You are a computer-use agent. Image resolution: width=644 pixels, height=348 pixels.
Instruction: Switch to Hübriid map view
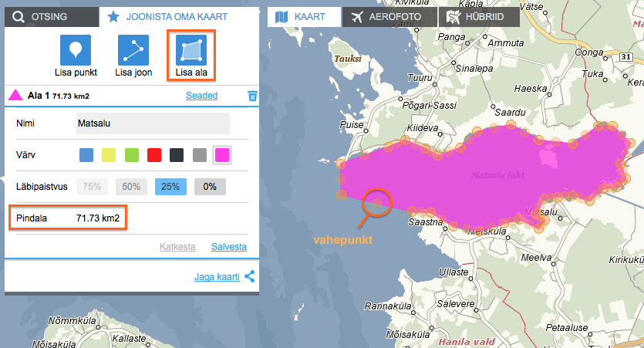point(478,17)
